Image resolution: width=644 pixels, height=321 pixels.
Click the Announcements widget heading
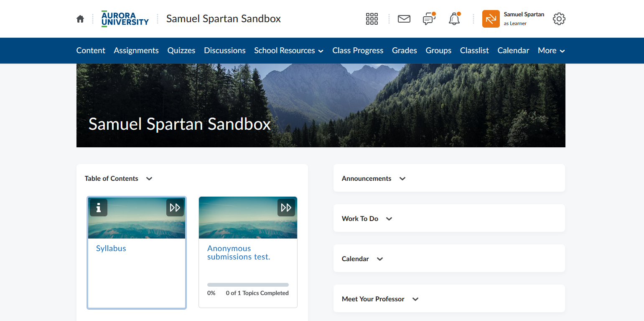(367, 179)
